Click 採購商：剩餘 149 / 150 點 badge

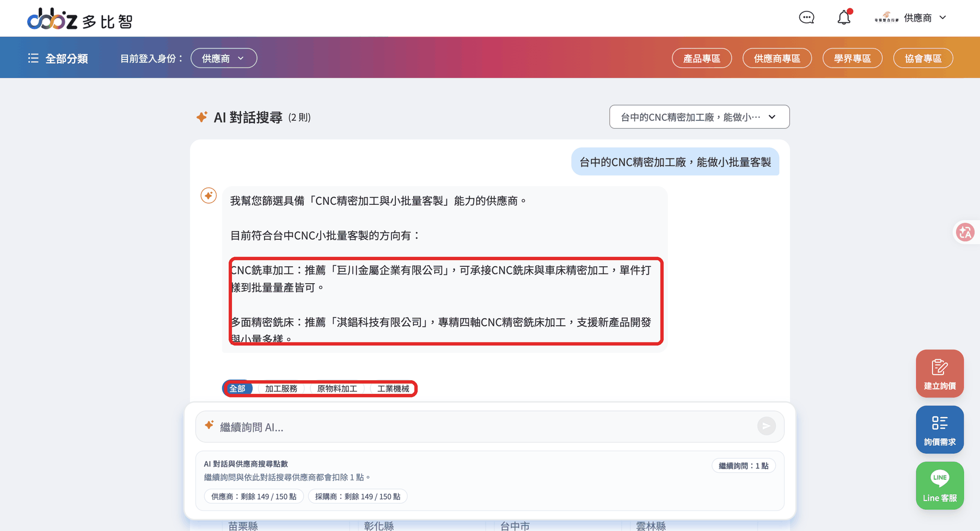click(x=358, y=497)
